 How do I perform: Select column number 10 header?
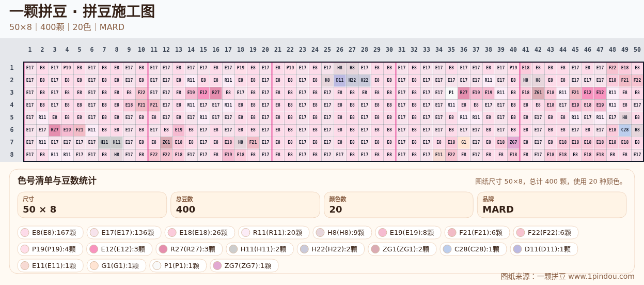142,50
